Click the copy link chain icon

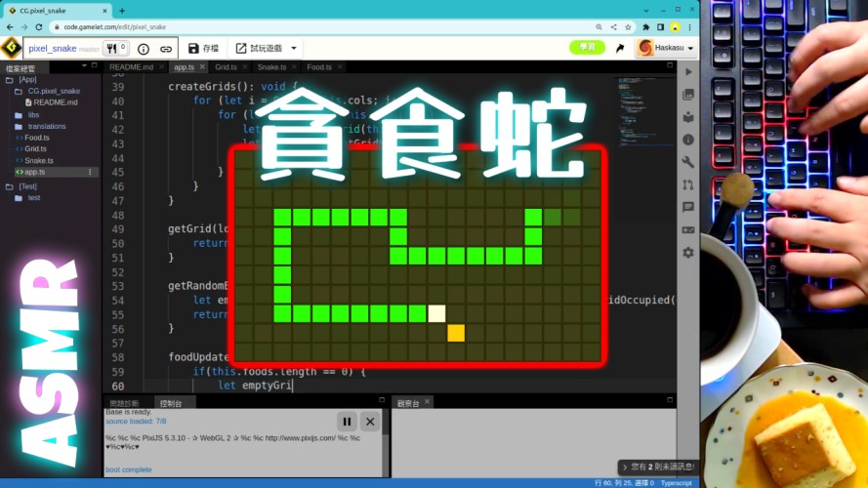166,48
